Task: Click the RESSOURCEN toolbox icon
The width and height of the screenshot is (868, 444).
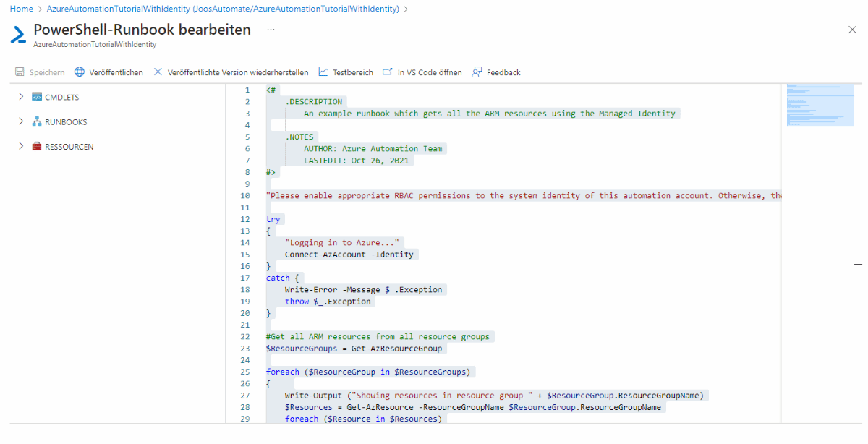Action: pos(37,147)
